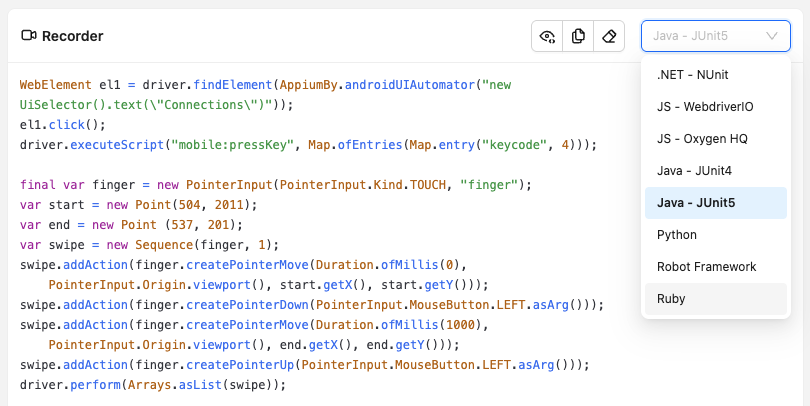Click the driver.executeScript pressKey line
810x406 pixels.
(x=307, y=145)
